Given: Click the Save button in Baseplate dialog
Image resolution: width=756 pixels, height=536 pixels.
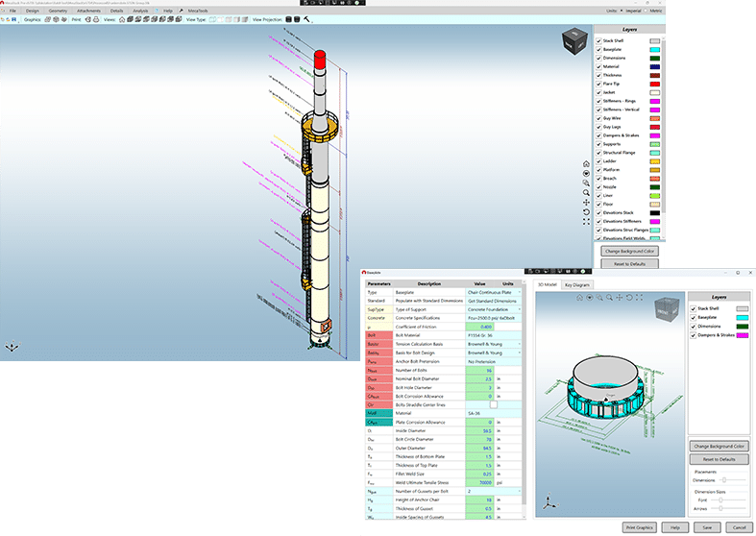Looking at the screenshot, I should [707, 527].
